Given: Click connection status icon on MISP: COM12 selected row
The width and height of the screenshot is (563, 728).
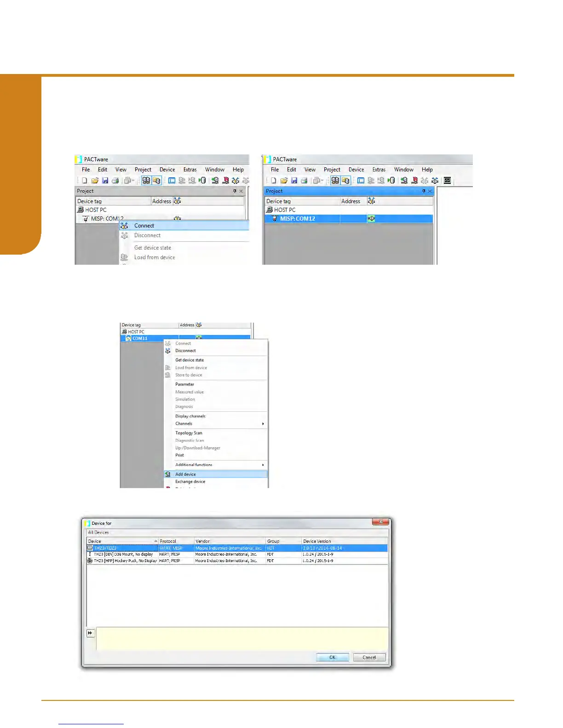Looking at the screenshot, I should (371, 219).
